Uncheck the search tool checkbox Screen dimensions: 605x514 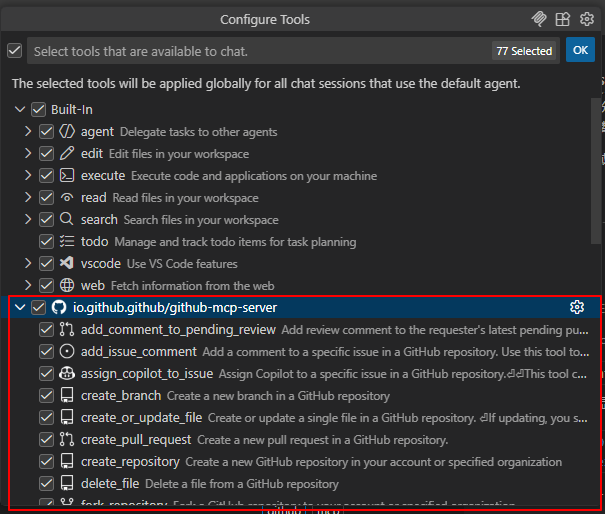point(46,220)
